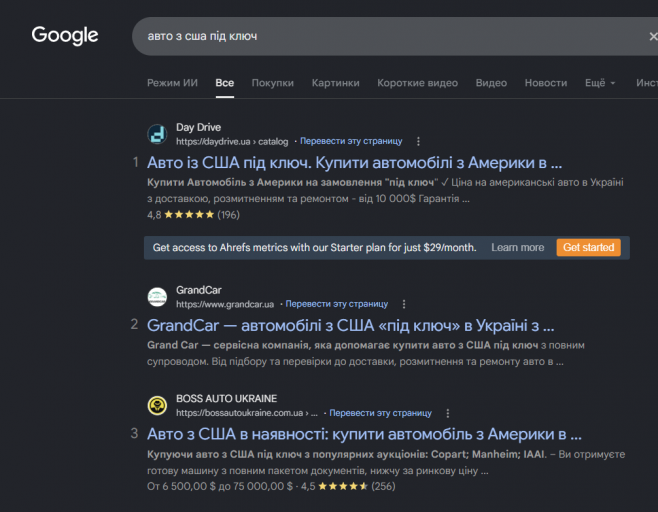Open GrandCar автомобілі з США result
The width and height of the screenshot is (658, 512).
(350, 326)
